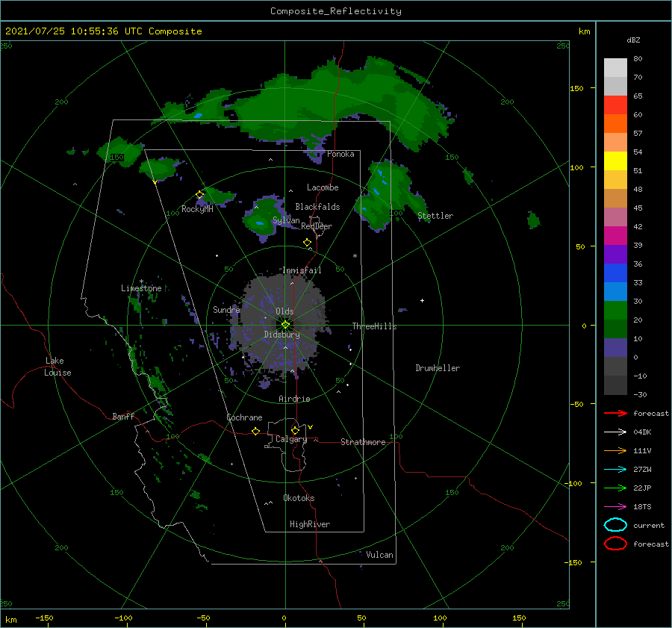Click the Blackfalds label

click(317, 207)
